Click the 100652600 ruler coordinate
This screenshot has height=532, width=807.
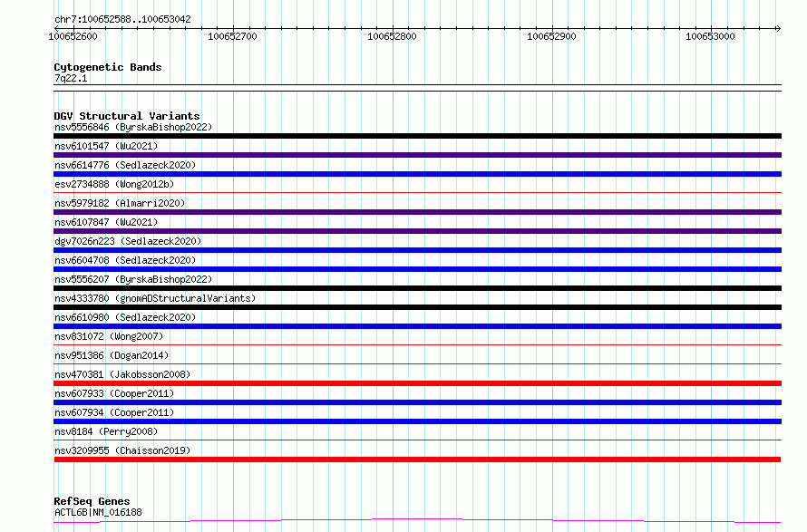[x=73, y=36]
